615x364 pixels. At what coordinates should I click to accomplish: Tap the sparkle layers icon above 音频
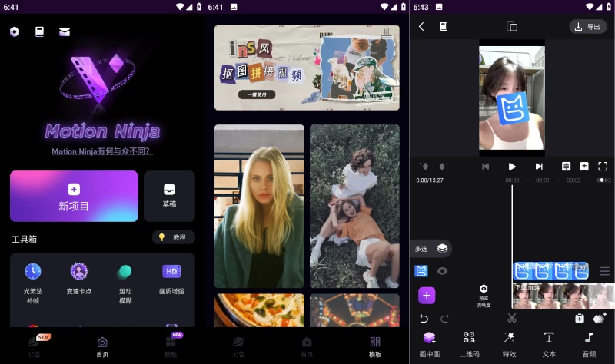click(600, 318)
